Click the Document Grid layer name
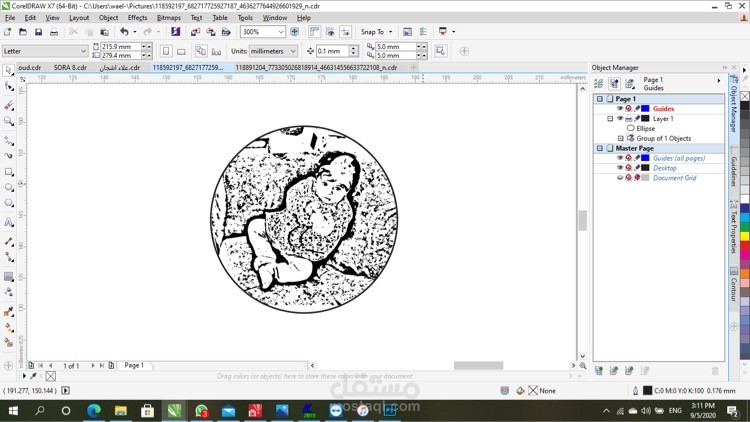The height and width of the screenshot is (422, 750). [x=674, y=178]
